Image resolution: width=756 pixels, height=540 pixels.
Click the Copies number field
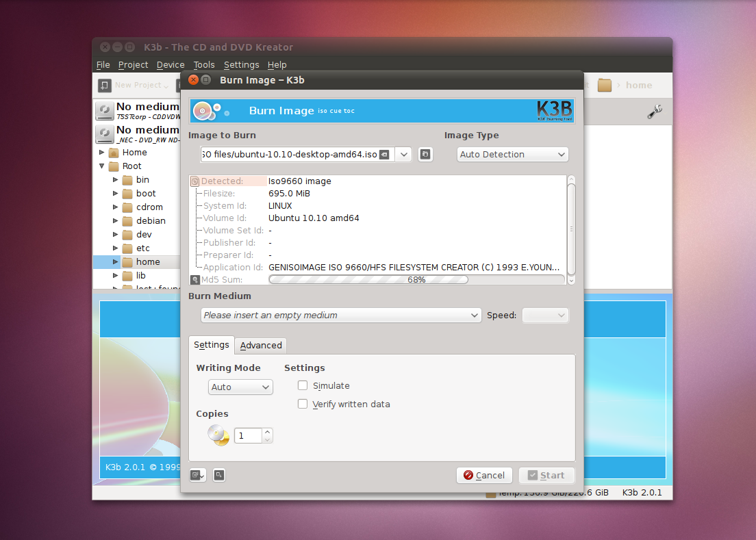coord(248,435)
